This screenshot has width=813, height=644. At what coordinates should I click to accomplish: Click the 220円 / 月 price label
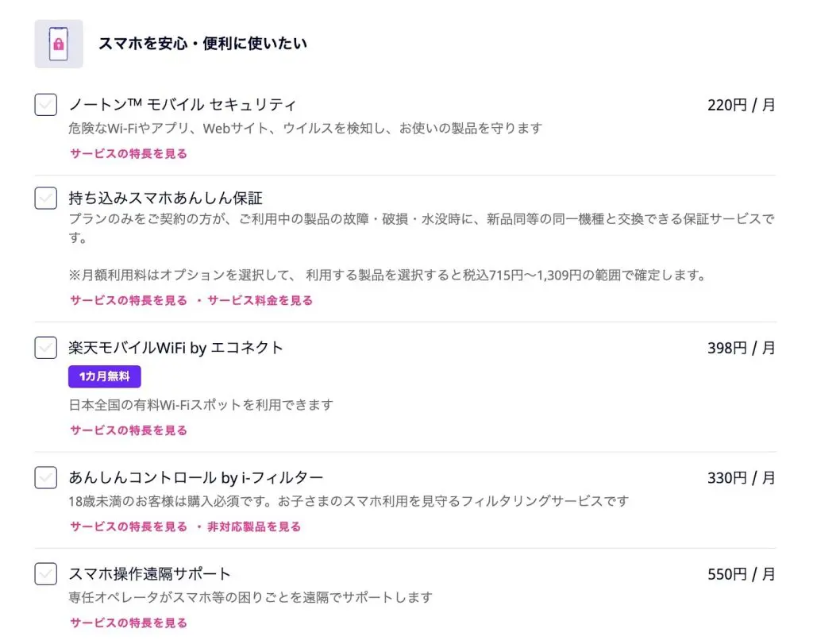(x=740, y=105)
